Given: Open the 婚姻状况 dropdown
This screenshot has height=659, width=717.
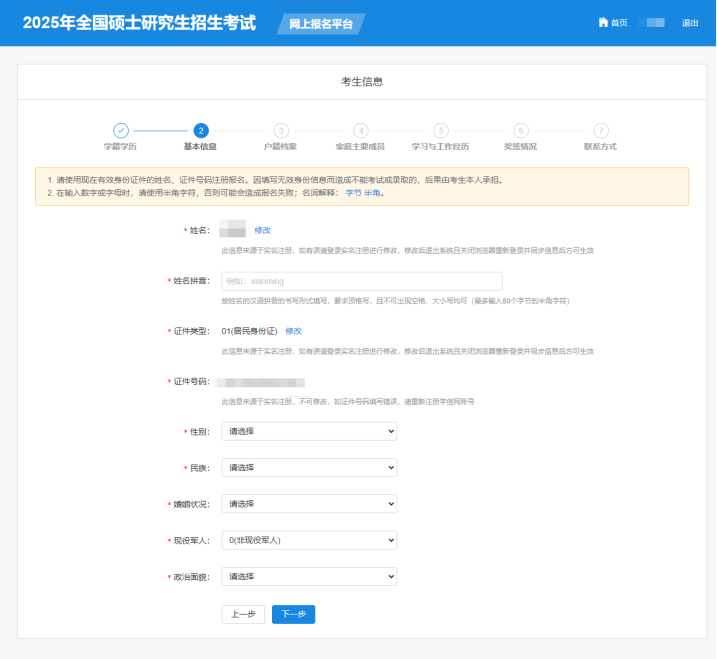Looking at the screenshot, I should pyautogui.click(x=309, y=503).
